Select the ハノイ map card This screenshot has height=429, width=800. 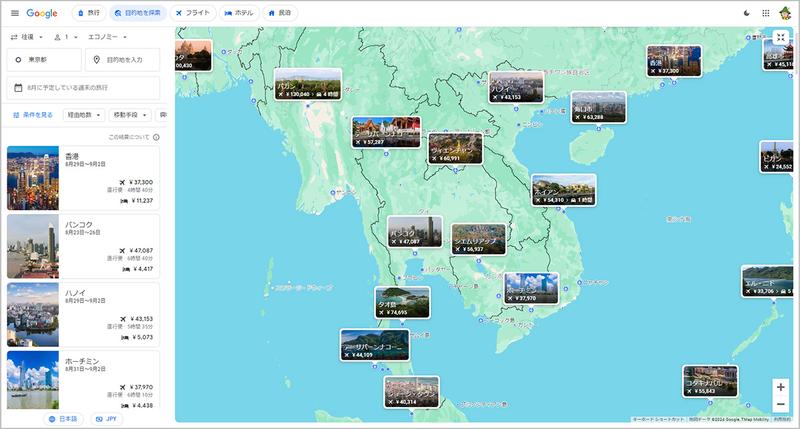[x=516, y=87]
